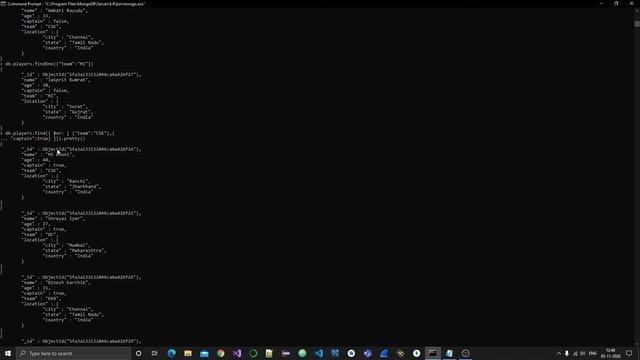This screenshot has height=360, width=640.
Task: Select the Command Prompt taskbar icon
Action: 433,353
